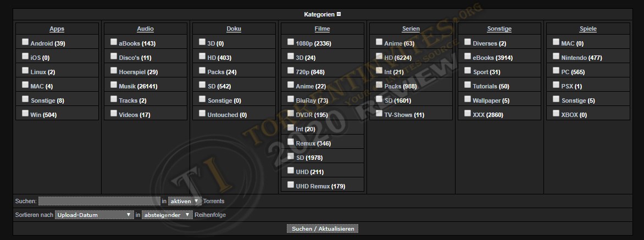Tick the Doku Untouched checkbox
Image resolution: width=644 pixels, height=240 pixels.
coord(202,113)
